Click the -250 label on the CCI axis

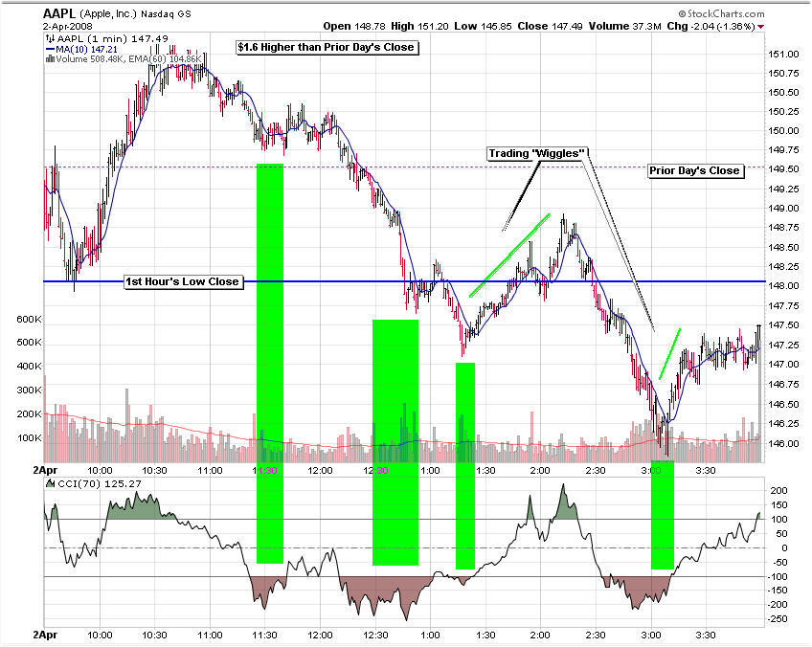[778, 619]
